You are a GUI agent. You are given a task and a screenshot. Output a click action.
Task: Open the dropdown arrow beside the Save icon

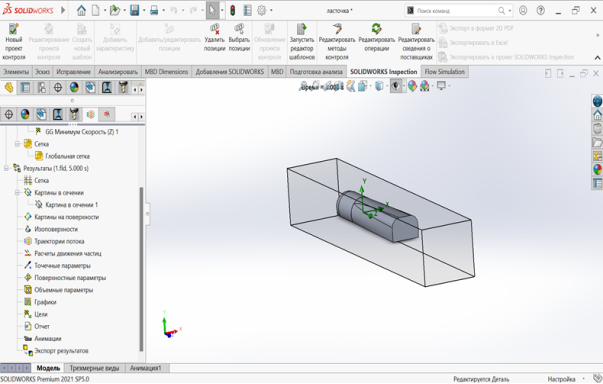coord(144,10)
